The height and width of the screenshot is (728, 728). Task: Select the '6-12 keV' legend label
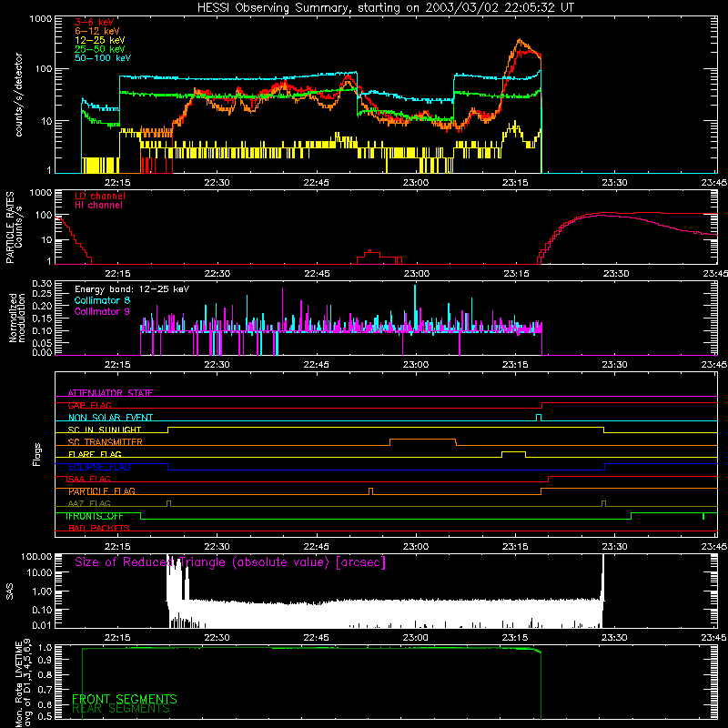pos(97,31)
